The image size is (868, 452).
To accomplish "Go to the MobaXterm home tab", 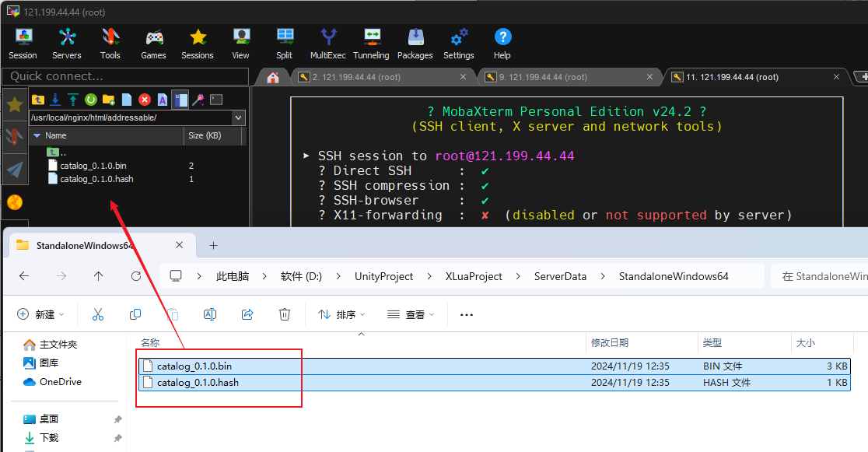I will pos(273,78).
